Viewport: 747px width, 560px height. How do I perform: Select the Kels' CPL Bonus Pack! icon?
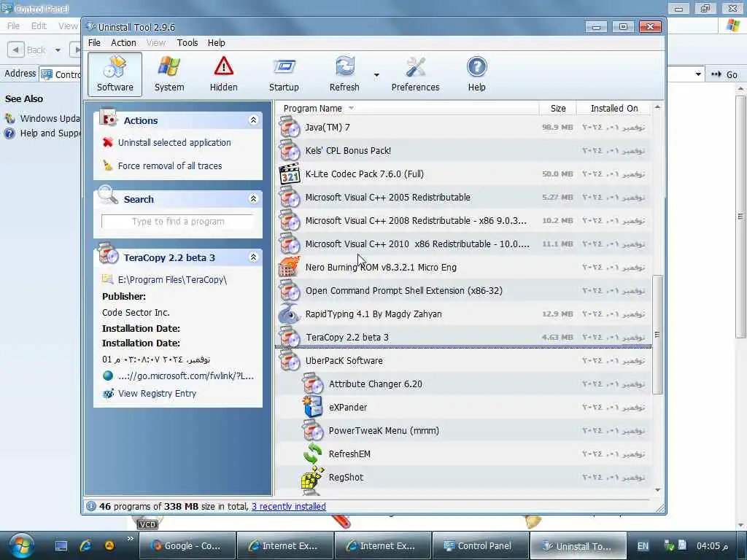(289, 150)
